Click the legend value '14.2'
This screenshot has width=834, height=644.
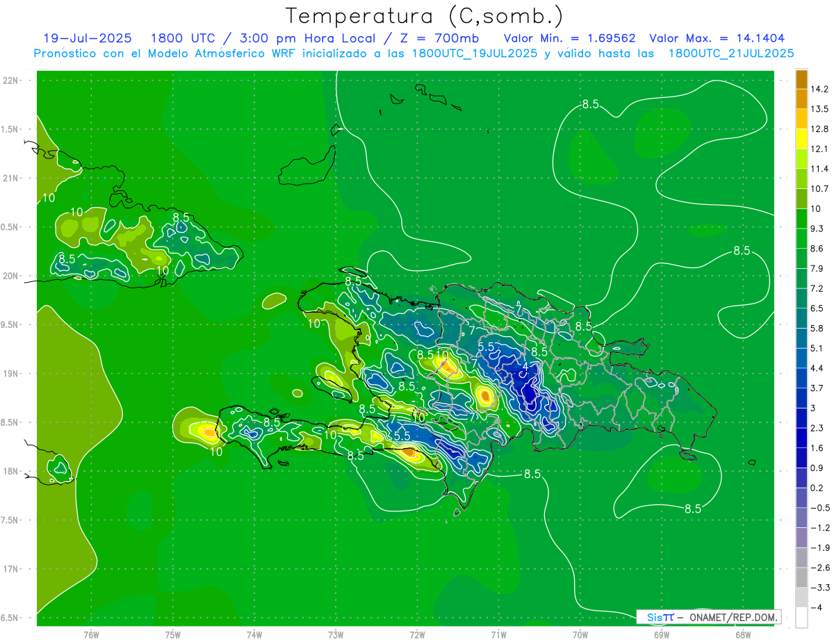(819, 89)
